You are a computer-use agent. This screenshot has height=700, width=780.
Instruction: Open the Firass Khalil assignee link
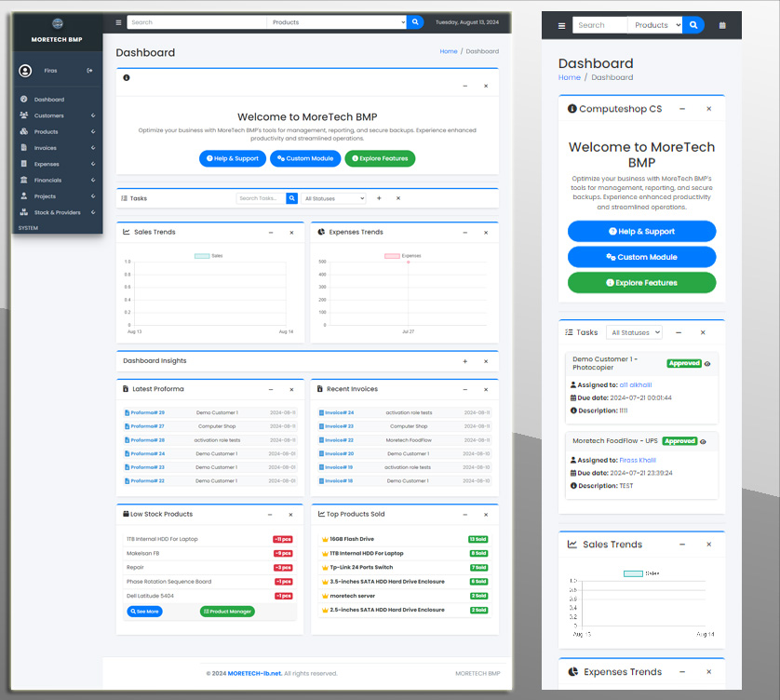click(x=638, y=460)
